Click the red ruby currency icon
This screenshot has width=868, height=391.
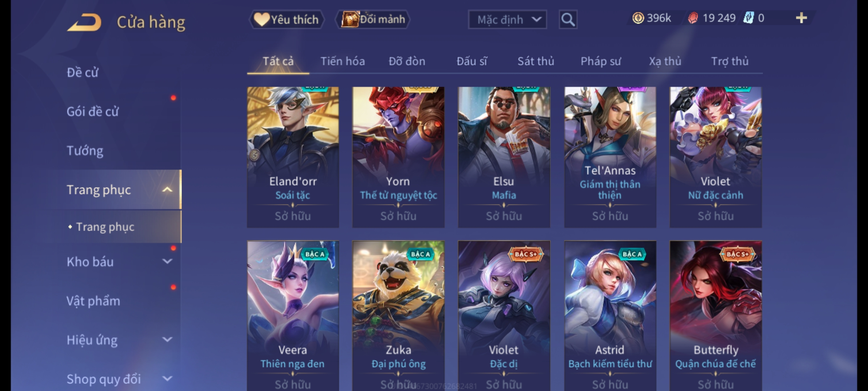[x=693, y=18]
